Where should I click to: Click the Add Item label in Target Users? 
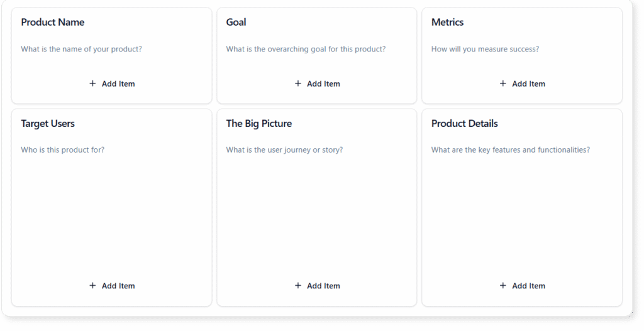[118, 286]
